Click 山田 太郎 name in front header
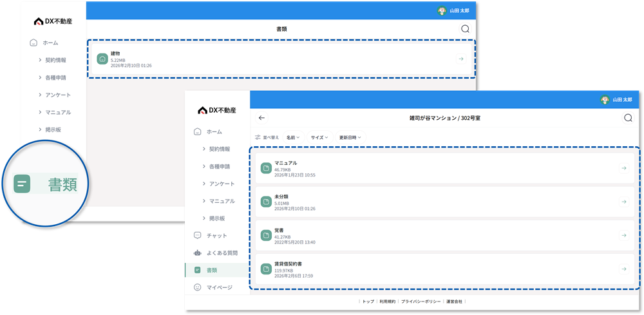Viewport: 644px width, 315px height. (623, 100)
